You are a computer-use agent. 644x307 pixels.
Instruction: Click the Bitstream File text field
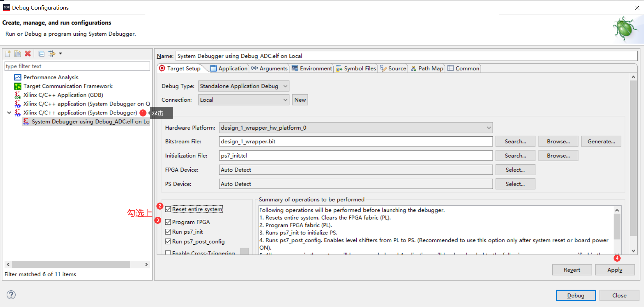coord(356,142)
